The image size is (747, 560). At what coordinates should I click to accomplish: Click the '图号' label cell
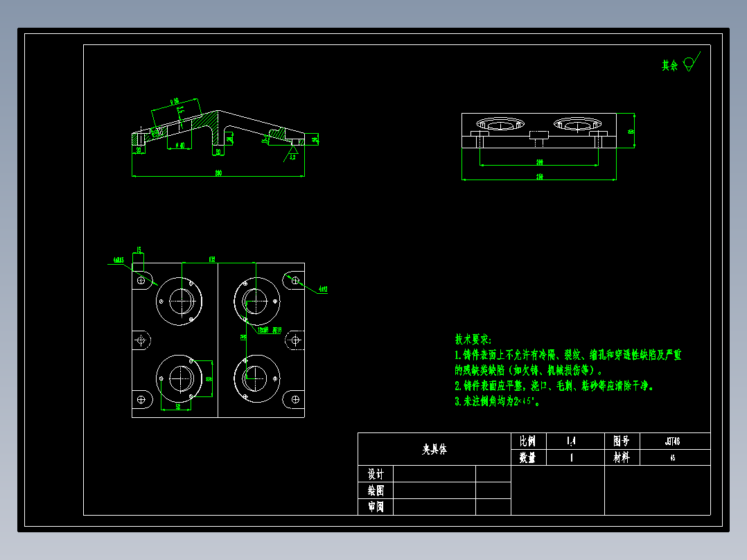pyautogui.click(x=622, y=441)
